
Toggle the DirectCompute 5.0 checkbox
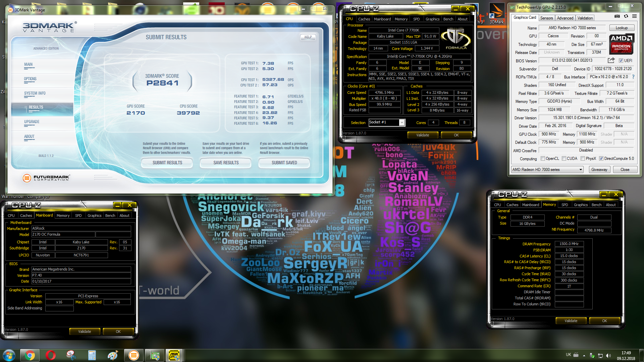[601, 159]
